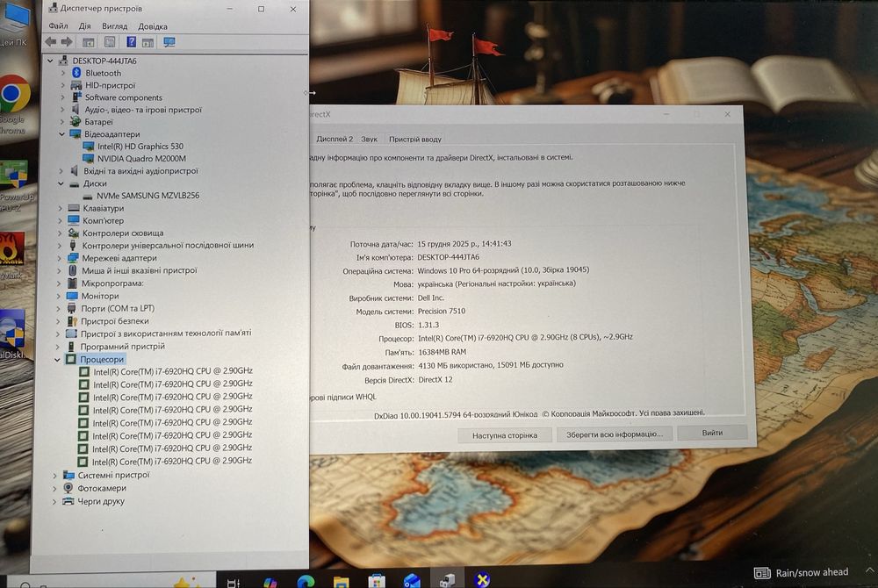Click the Черги друку printer icon
Image resolution: width=878 pixels, height=588 pixels.
click(x=68, y=501)
